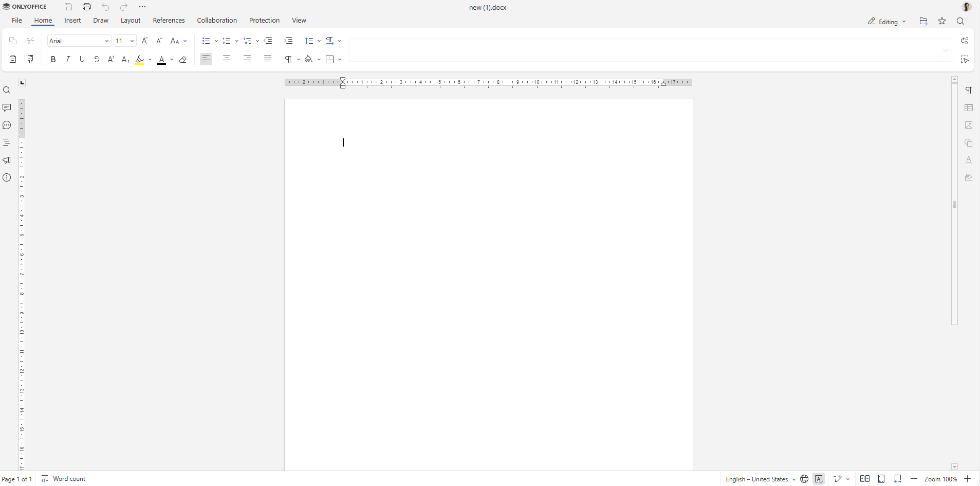980x486 pixels.
Task: Toggle Justified paragraph alignment
Action: [x=268, y=59]
